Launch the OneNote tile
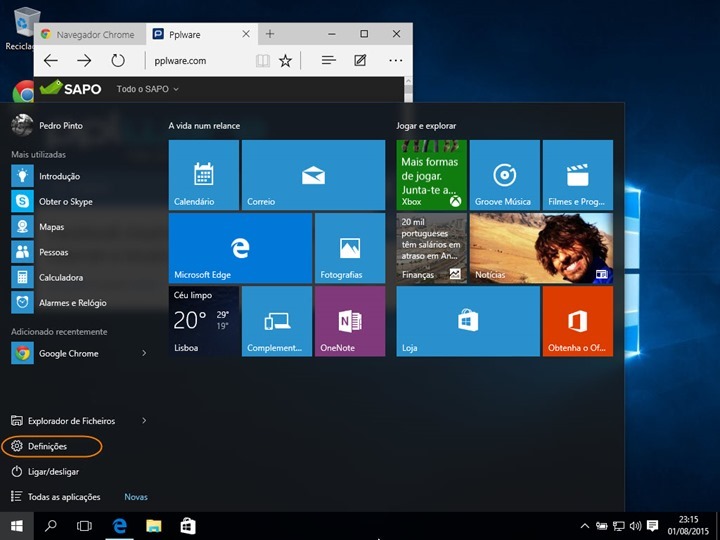720x540 pixels. 350,321
